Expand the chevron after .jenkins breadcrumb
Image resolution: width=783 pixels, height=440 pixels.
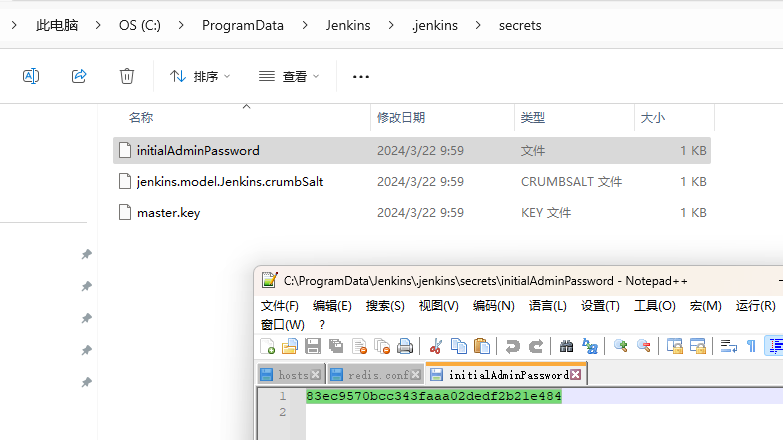[x=478, y=25]
